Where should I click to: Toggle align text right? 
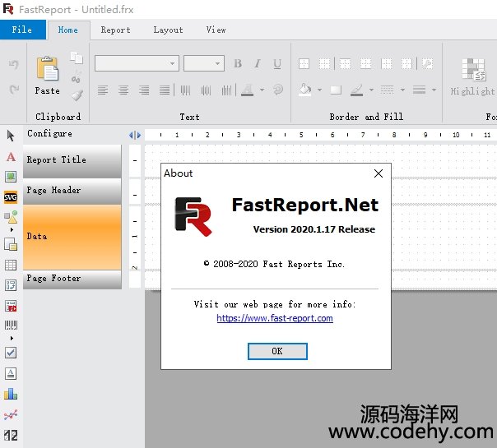[144, 90]
